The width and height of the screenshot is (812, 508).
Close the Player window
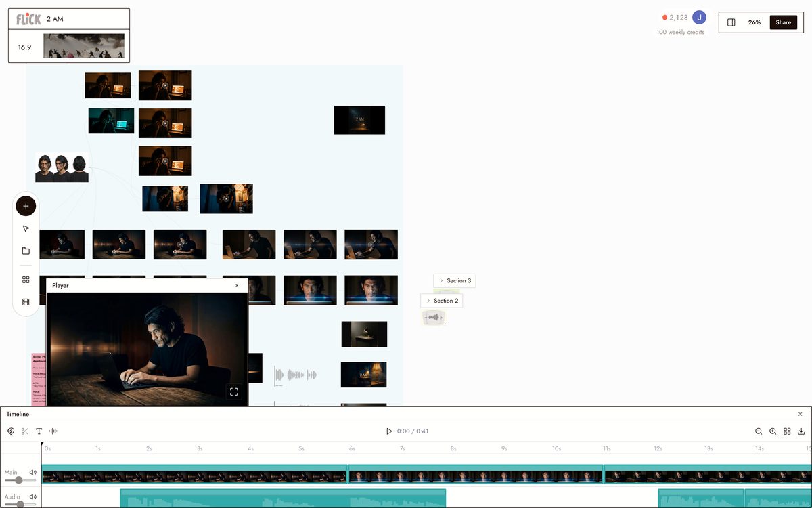pos(237,286)
